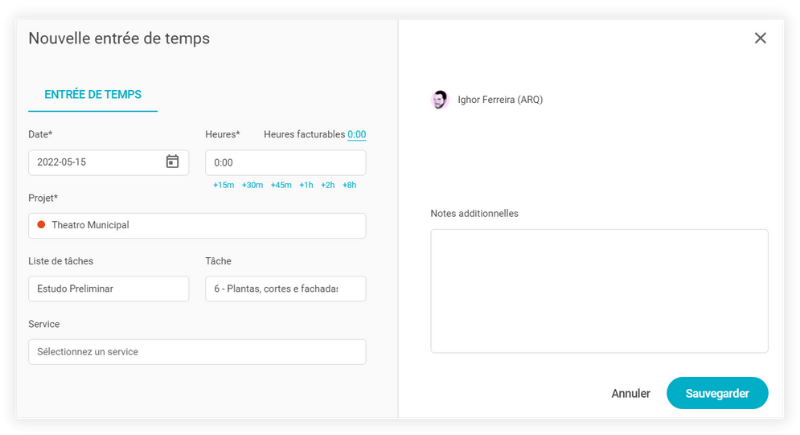
Task: Open the calendar date picker icon
Action: (172, 162)
